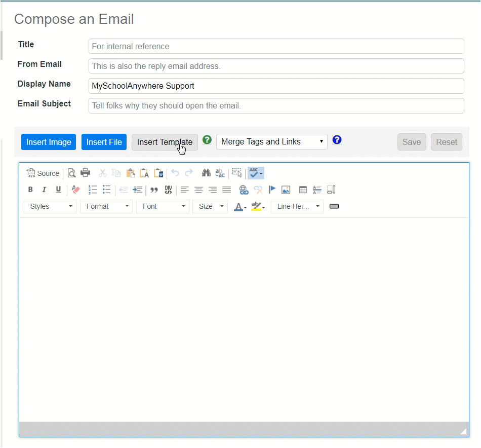Open the Styles dropdown

[50, 206]
